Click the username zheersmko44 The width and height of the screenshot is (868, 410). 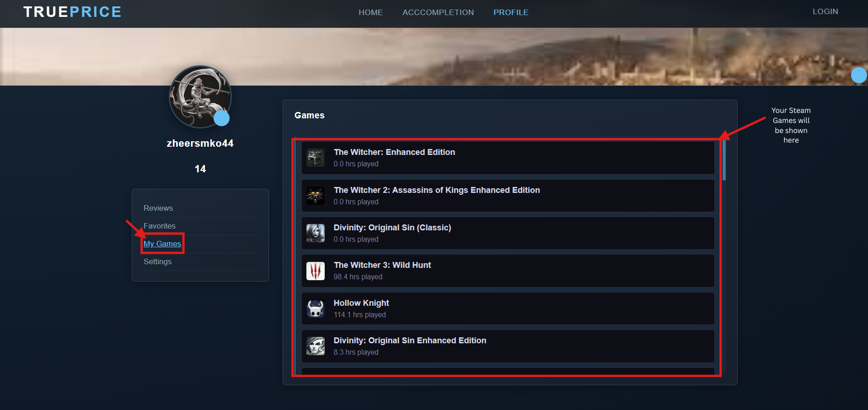tap(200, 143)
